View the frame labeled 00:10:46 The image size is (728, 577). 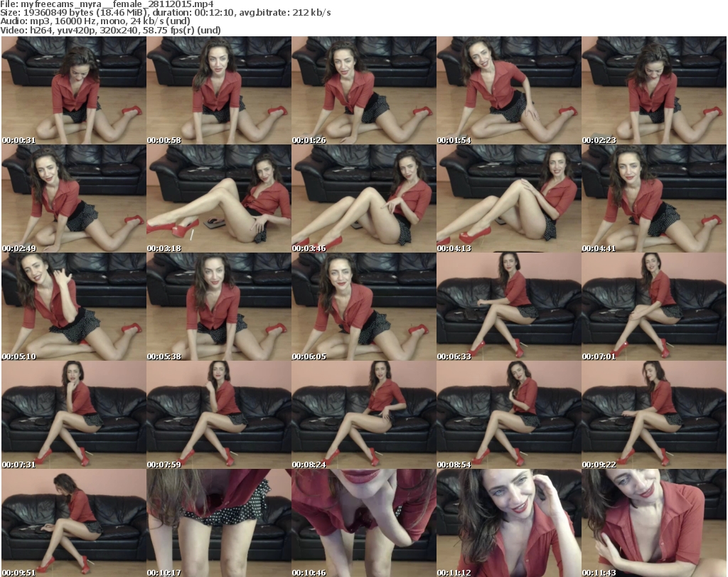[x=364, y=523]
